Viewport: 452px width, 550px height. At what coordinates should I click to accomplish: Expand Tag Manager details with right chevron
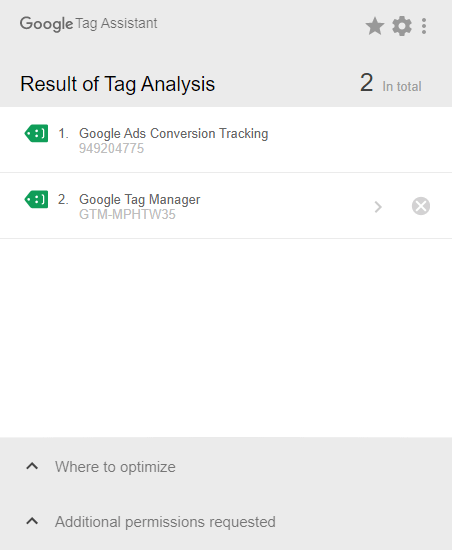378,207
